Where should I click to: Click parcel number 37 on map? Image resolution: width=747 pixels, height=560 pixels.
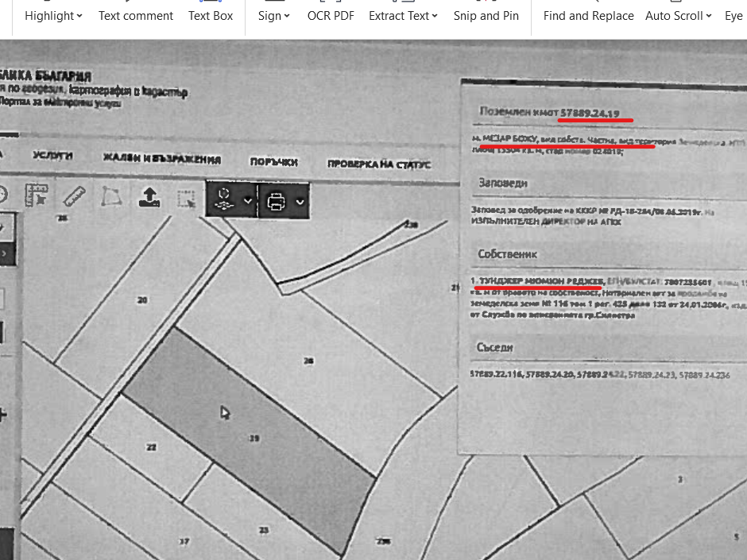184,541
